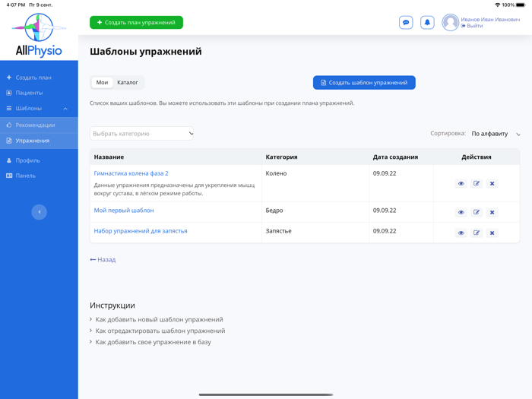Edit the 'Набор упражнений для запястья' template
Screen dimensions: 532x399
coord(477,233)
